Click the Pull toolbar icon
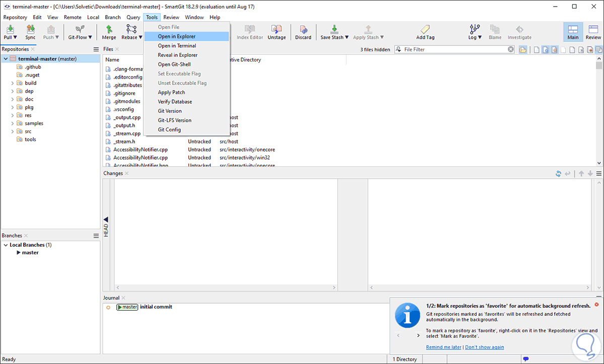 [x=10, y=29]
